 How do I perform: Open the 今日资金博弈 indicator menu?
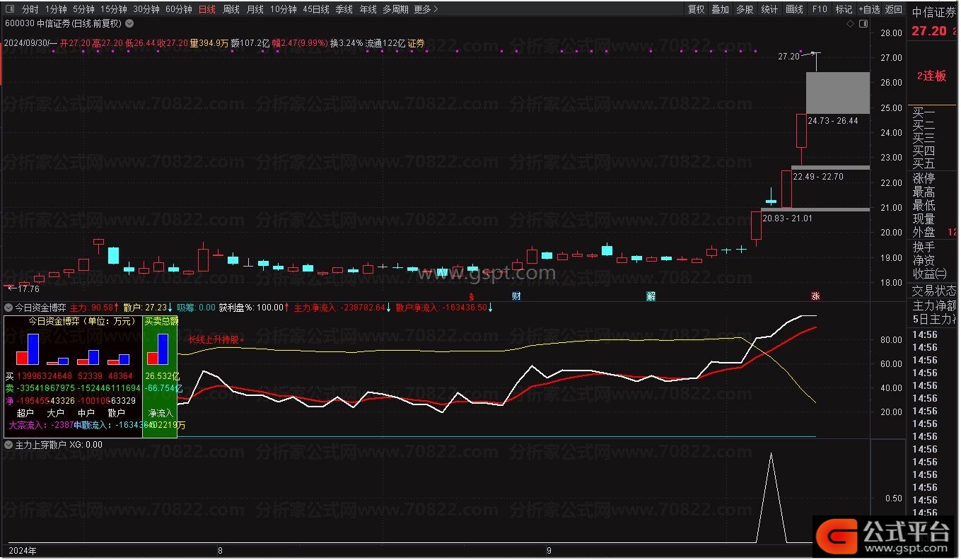tap(8, 308)
